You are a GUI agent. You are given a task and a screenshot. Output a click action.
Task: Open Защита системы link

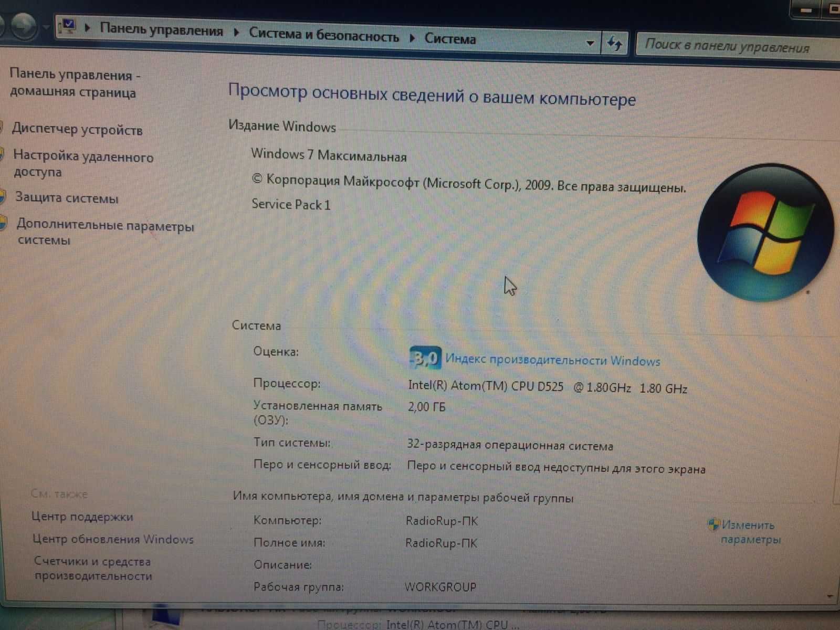tap(67, 198)
